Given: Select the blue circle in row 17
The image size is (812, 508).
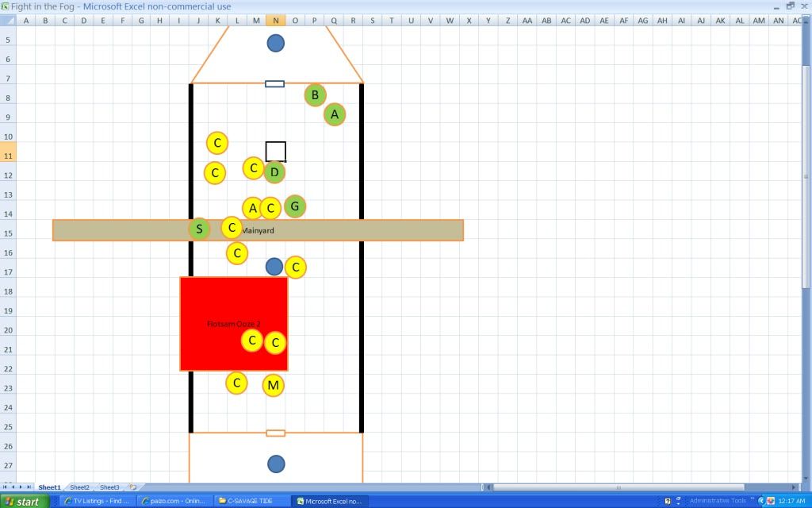Looking at the screenshot, I should pos(274,267).
